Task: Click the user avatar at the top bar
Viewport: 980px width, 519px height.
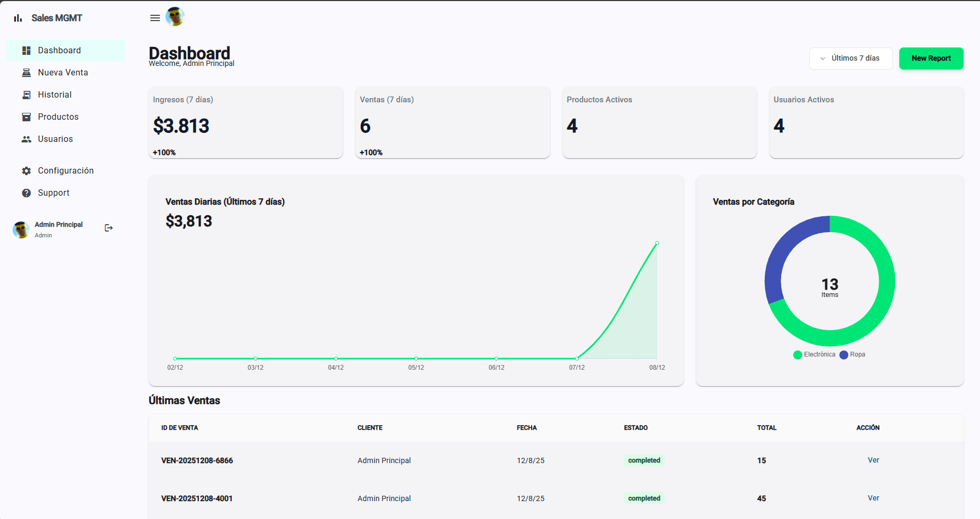Action: point(175,17)
